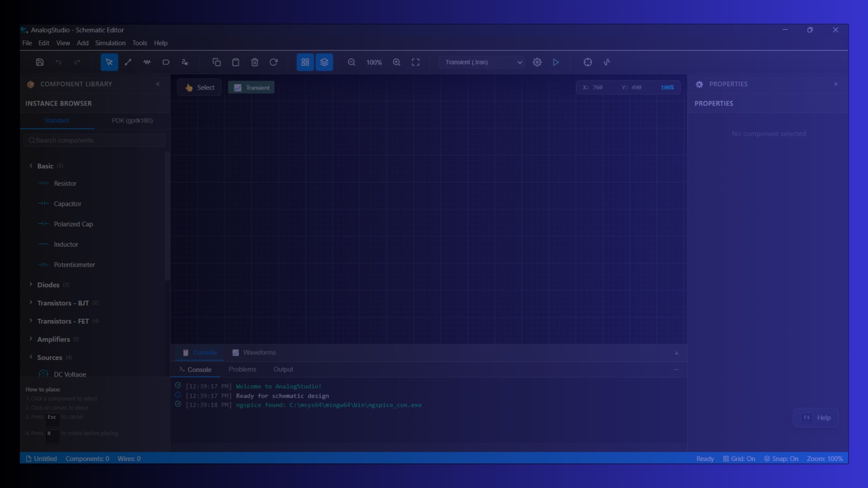Image resolution: width=868 pixels, height=488 pixels.
Task: Toggle Snap: On in status bar
Action: 781,459
